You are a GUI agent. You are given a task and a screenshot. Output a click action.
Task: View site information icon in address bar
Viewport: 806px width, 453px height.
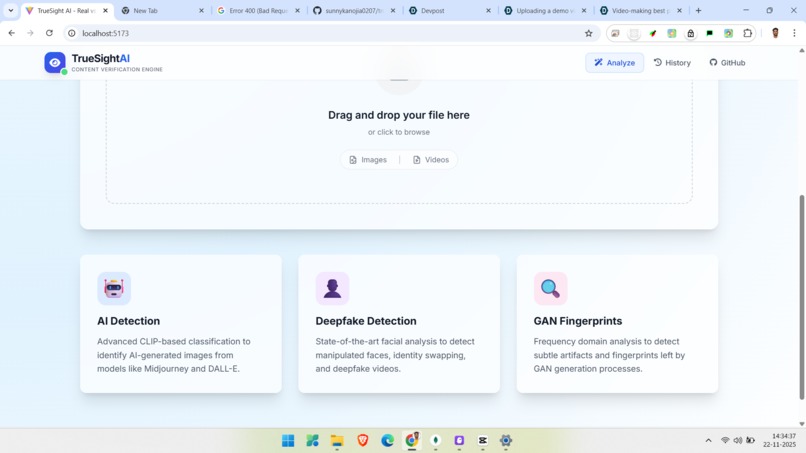point(72,33)
